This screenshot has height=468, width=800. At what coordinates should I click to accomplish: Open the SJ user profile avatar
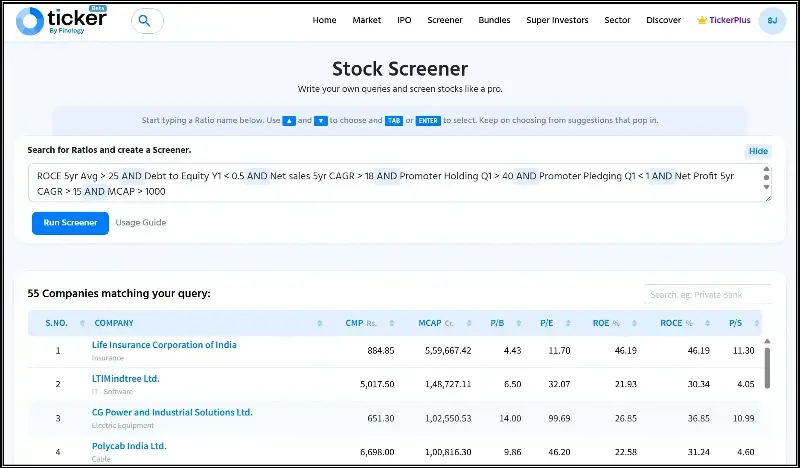772,20
